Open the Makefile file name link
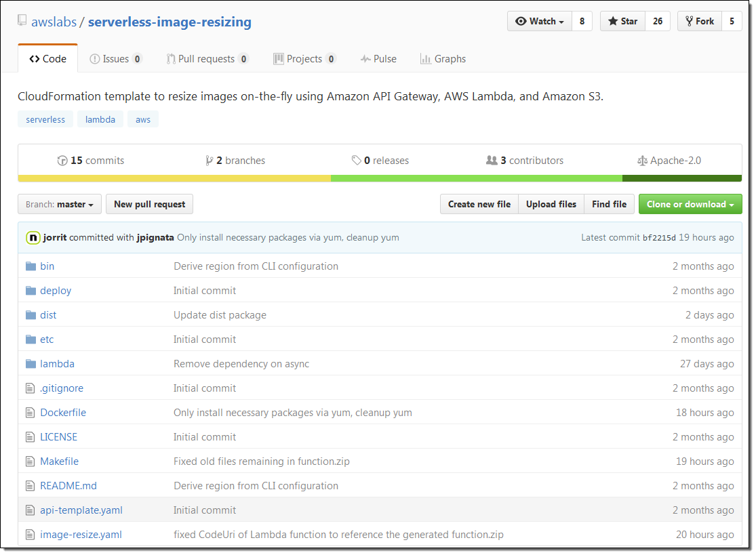This screenshot has height=555, width=756. (x=59, y=461)
